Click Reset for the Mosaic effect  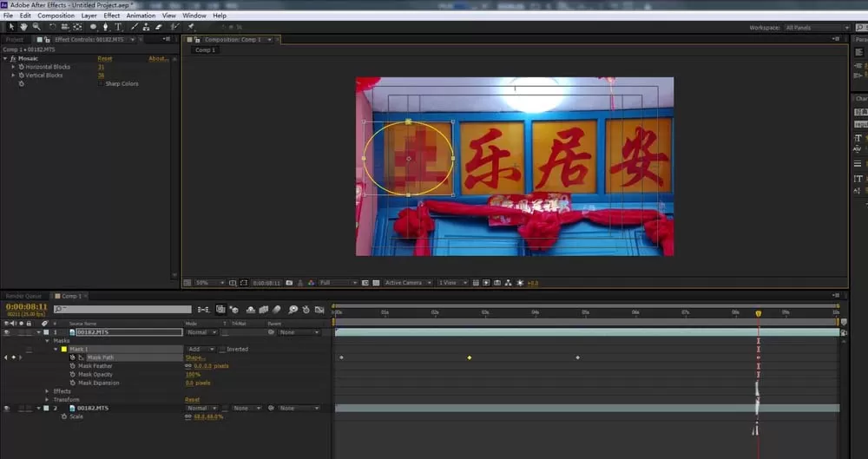click(x=105, y=59)
